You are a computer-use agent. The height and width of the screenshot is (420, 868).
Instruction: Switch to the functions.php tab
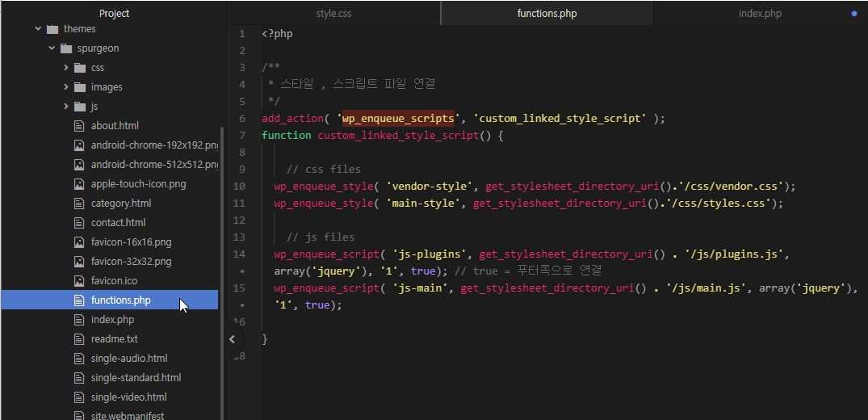(547, 13)
